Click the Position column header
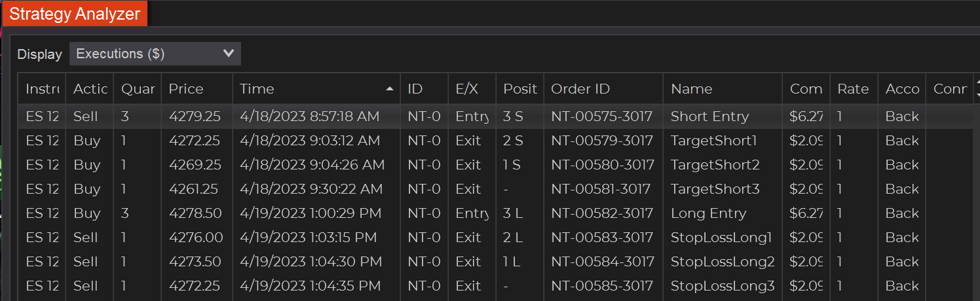The image size is (980, 301). point(519,89)
